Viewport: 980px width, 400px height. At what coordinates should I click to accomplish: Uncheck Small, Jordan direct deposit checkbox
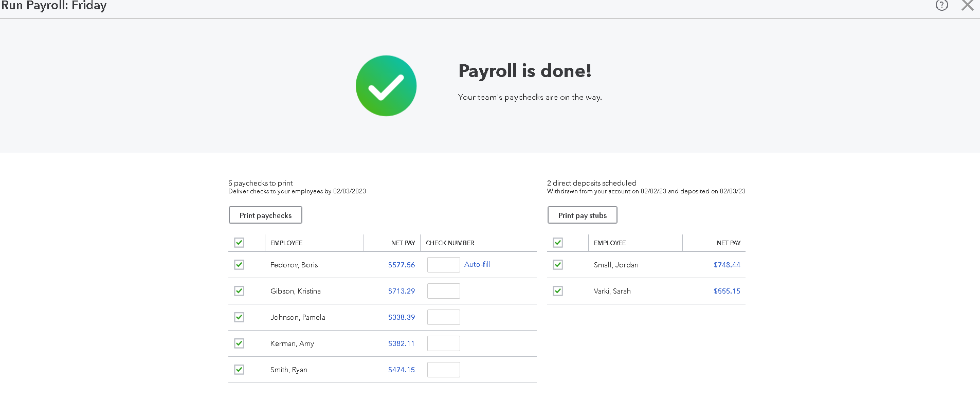(x=558, y=265)
